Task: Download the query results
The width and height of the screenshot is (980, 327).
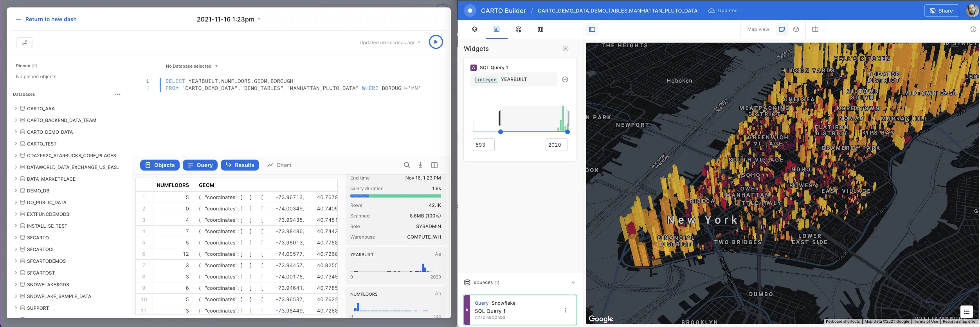Action: [x=420, y=165]
